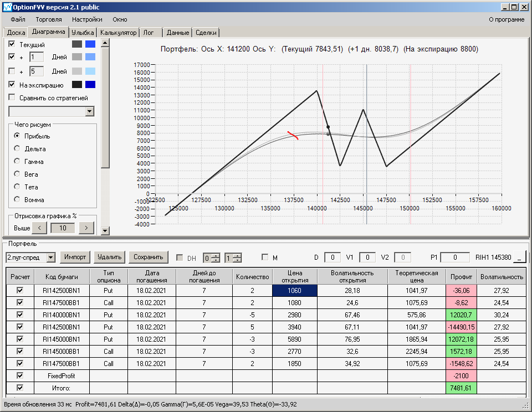The image size is (532, 412).
Task: Toggle the На экспирацию checkbox
Action: [12, 84]
